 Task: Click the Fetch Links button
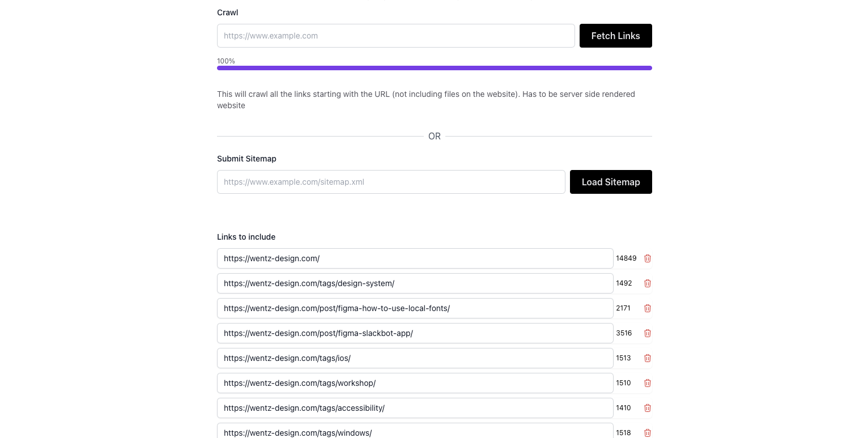click(x=615, y=36)
